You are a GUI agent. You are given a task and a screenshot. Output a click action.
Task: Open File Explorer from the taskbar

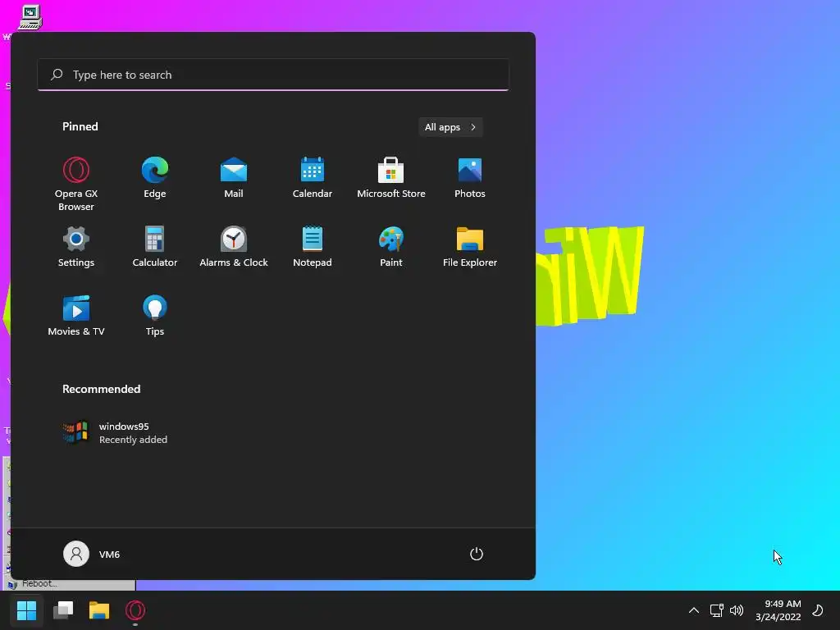(x=99, y=610)
